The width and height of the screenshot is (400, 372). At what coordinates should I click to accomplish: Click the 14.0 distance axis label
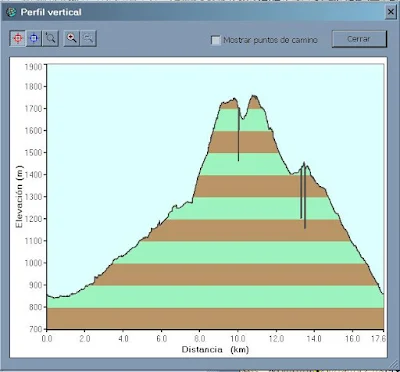click(x=314, y=339)
